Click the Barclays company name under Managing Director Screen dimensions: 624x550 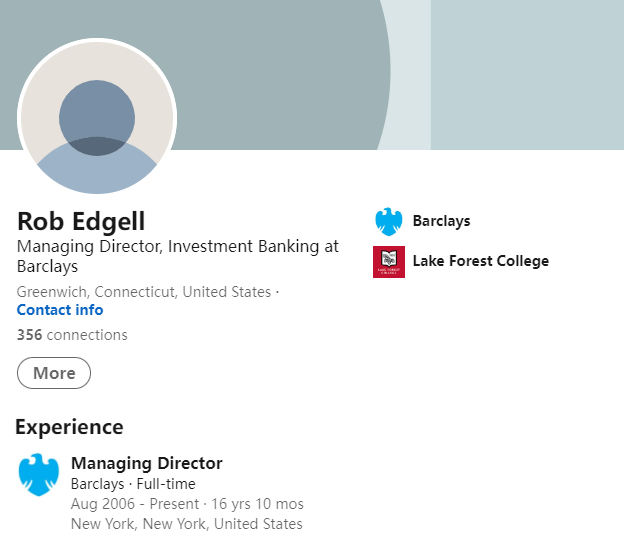coord(97,484)
